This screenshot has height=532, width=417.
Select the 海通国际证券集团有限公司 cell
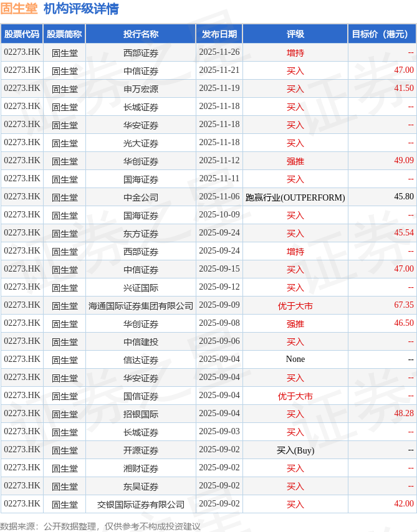tap(141, 306)
